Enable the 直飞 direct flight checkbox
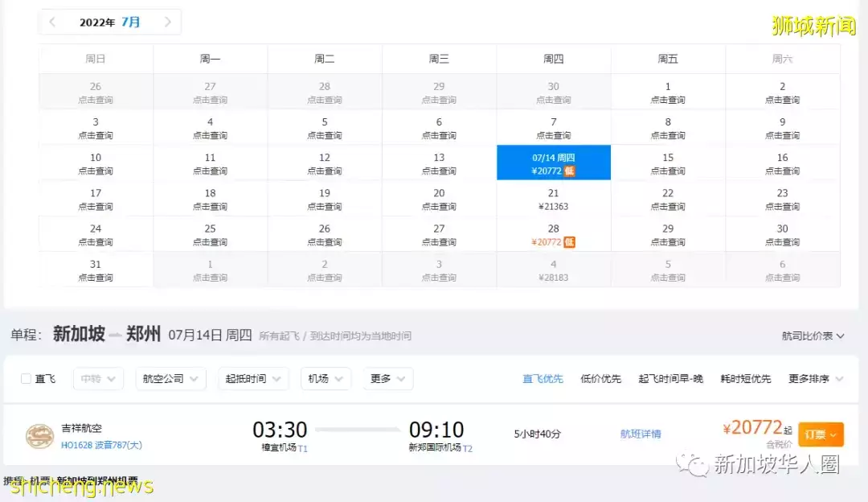868x502 pixels. click(x=25, y=378)
